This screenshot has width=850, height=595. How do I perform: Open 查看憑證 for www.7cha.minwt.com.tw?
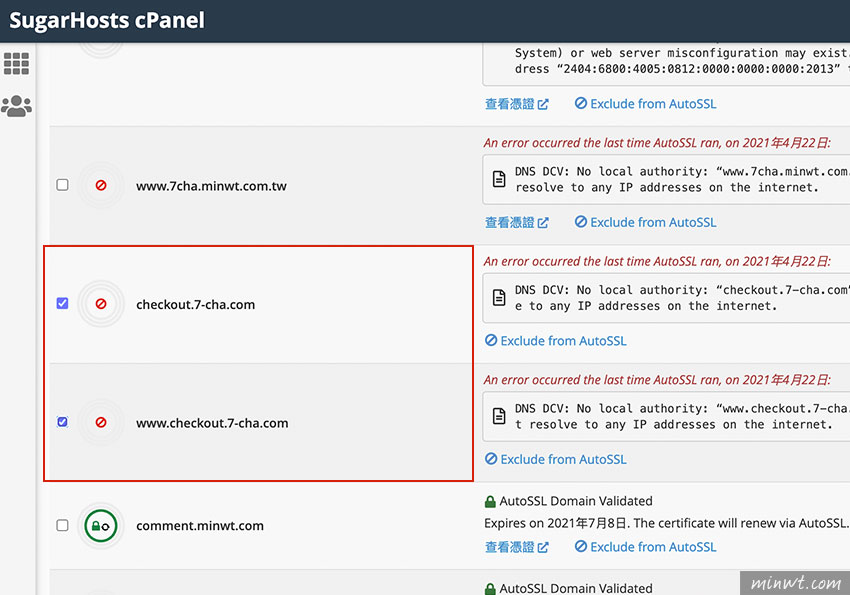pyautogui.click(x=517, y=223)
